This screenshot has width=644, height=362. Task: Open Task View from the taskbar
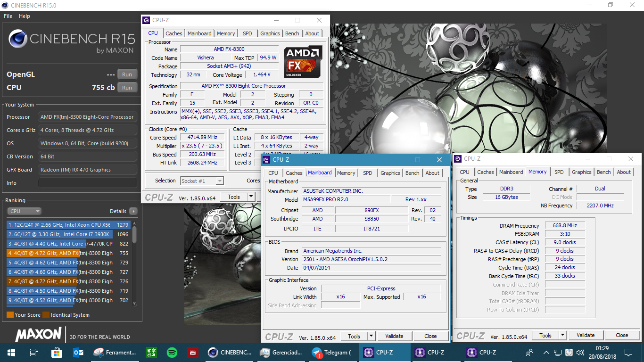[x=33, y=352]
